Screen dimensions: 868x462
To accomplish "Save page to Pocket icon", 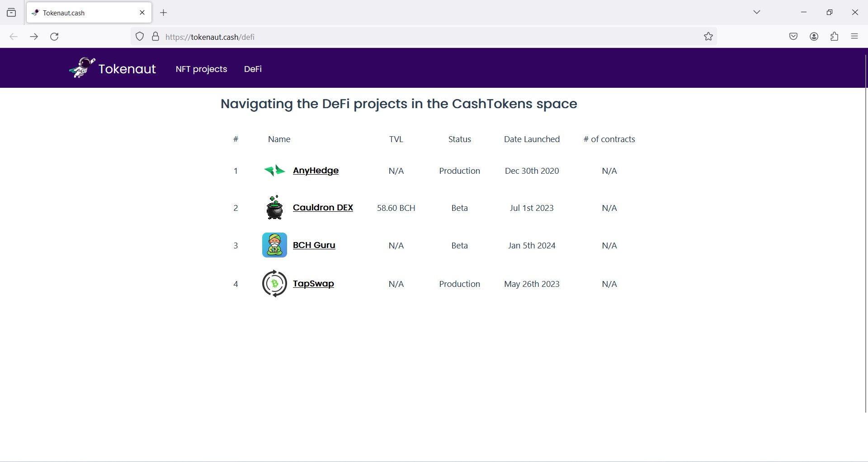I will tap(793, 37).
